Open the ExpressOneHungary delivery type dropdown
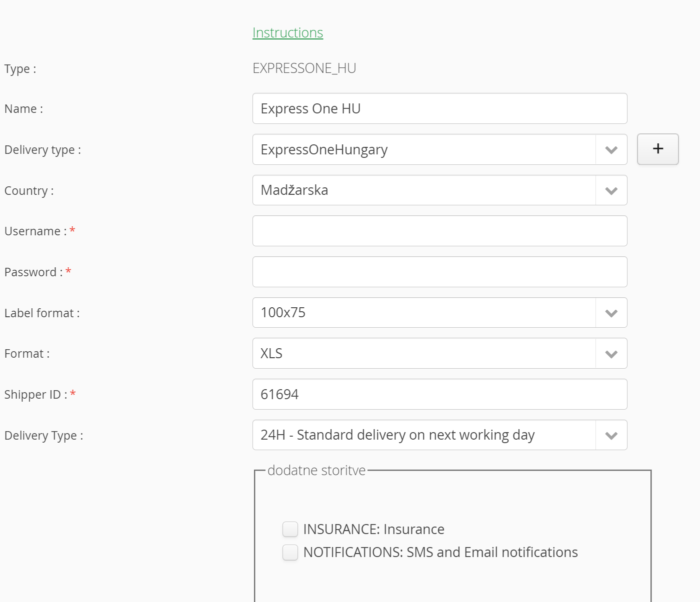The image size is (700, 602). (439, 149)
